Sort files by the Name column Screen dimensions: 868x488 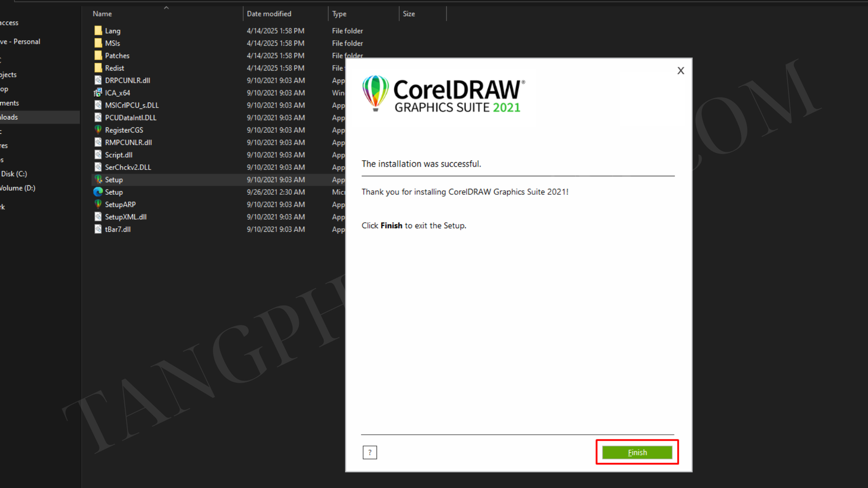(x=102, y=14)
